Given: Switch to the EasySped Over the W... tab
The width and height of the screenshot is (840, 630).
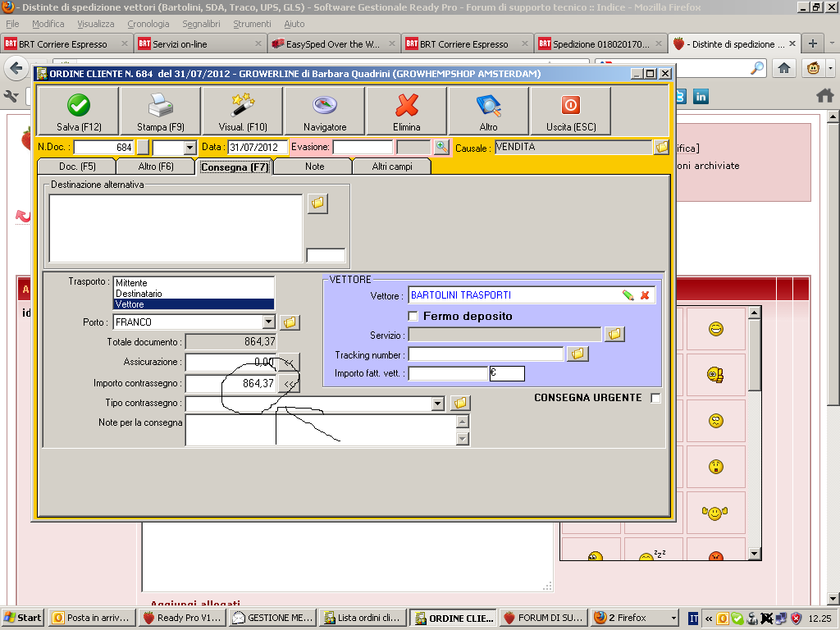Looking at the screenshot, I should pos(333,44).
